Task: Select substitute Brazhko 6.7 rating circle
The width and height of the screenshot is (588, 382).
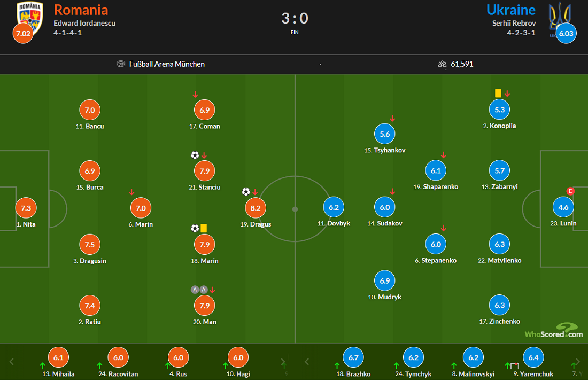Action: (x=353, y=357)
